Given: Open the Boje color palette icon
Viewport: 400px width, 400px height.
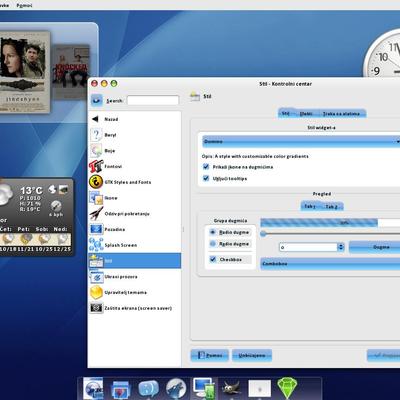Looking at the screenshot, I should (96, 151).
